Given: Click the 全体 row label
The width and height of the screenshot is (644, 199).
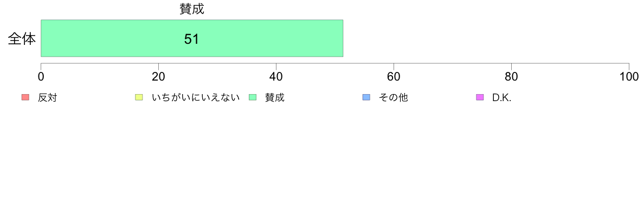Looking at the screenshot, I should pyautogui.click(x=22, y=39).
